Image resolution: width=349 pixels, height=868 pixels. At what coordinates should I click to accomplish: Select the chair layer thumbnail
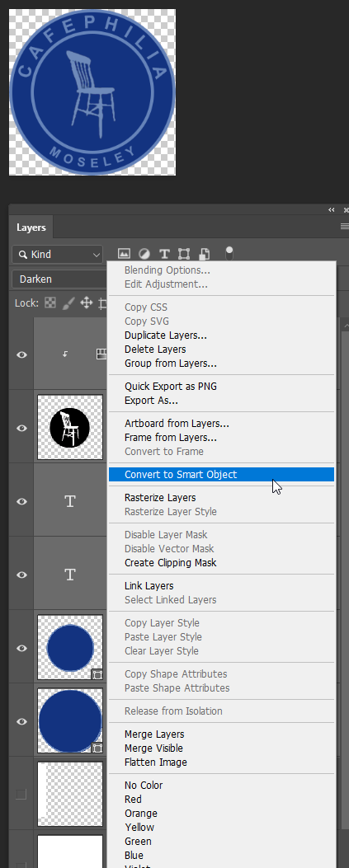click(x=70, y=427)
